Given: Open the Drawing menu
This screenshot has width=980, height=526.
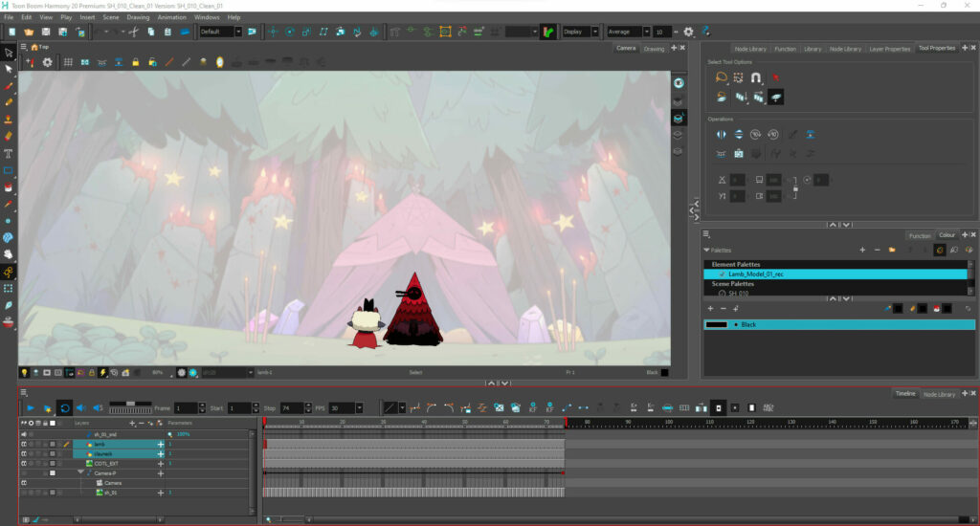Looking at the screenshot, I should (138, 17).
